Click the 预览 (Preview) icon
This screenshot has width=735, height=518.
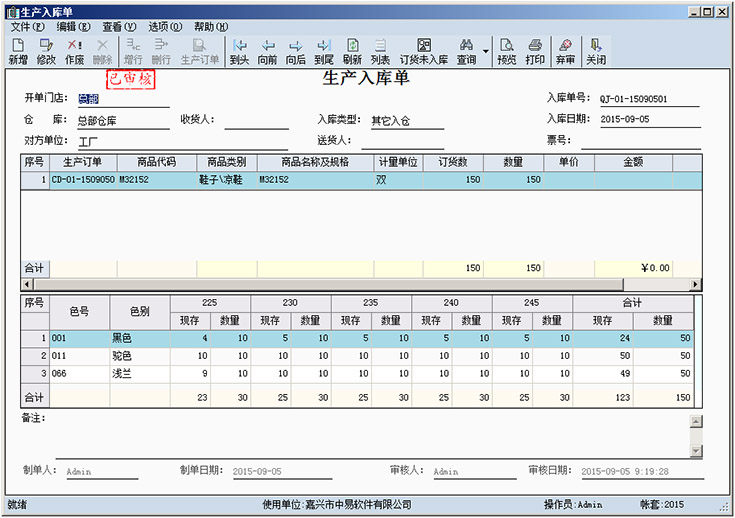point(506,52)
